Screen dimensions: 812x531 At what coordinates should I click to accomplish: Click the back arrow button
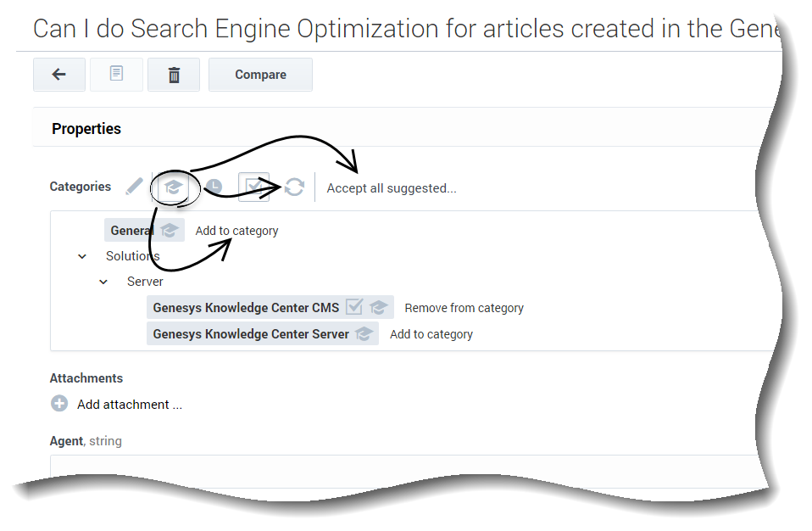pyautogui.click(x=58, y=75)
